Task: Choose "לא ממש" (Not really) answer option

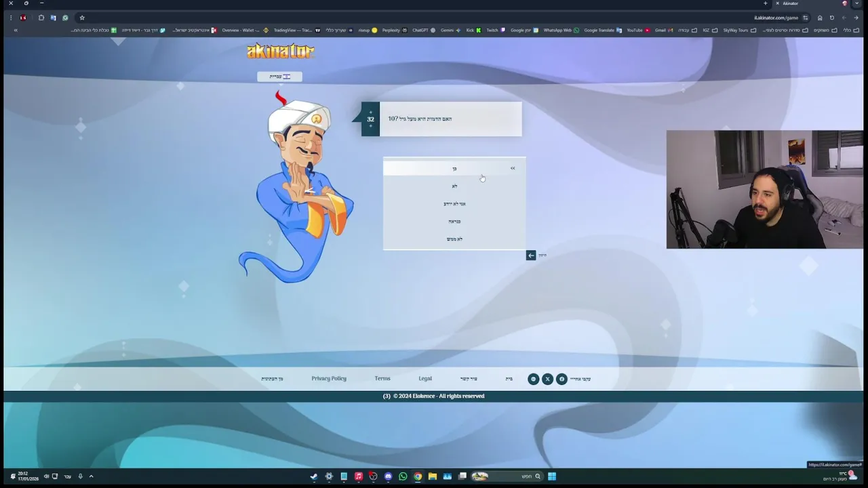Action: [x=454, y=239]
